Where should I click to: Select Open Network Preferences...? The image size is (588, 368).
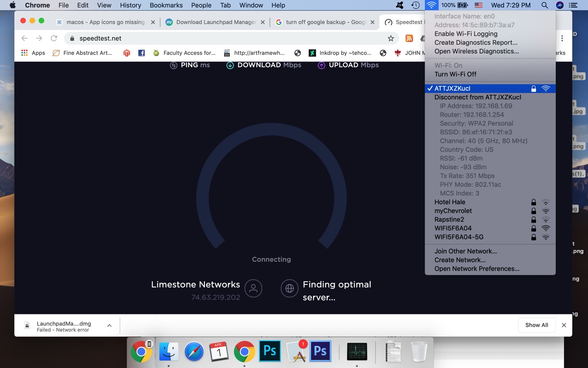pyautogui.click(x=477, y=269)
